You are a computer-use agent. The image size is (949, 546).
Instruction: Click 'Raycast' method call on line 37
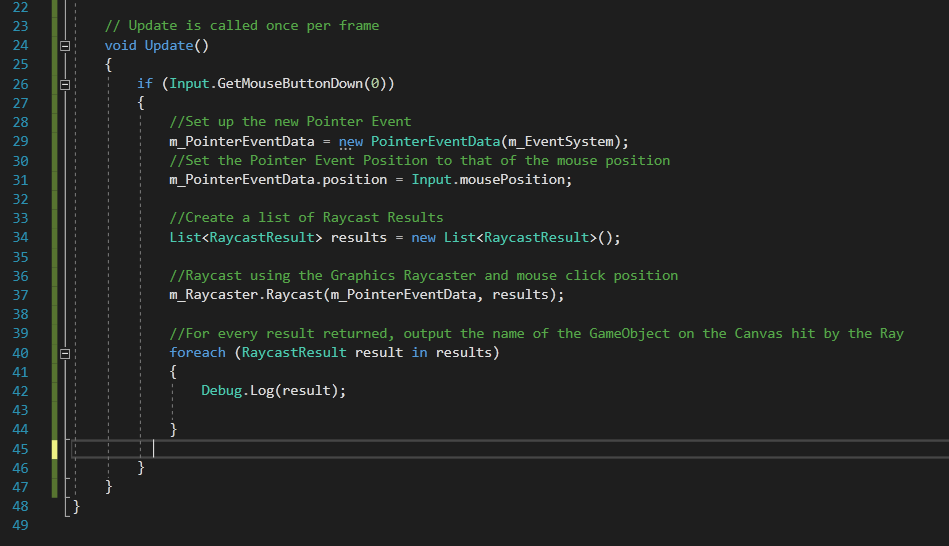[x=294, y=295]
